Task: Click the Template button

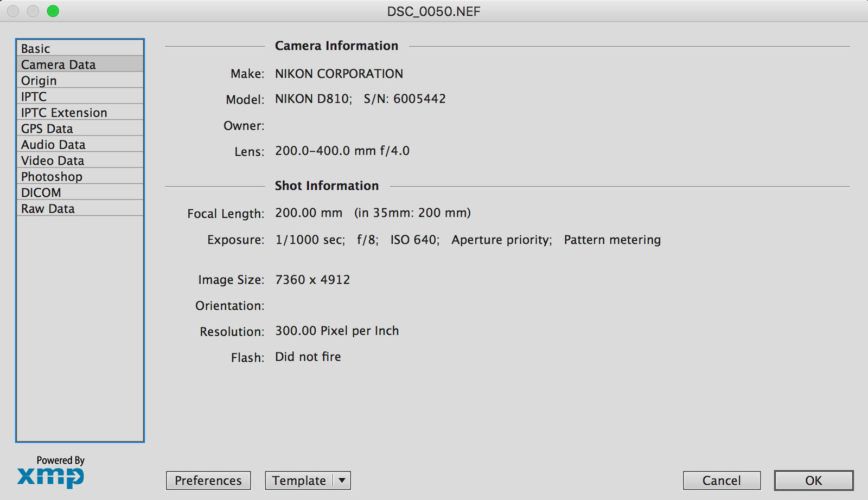Action: (x=299, y=480)
